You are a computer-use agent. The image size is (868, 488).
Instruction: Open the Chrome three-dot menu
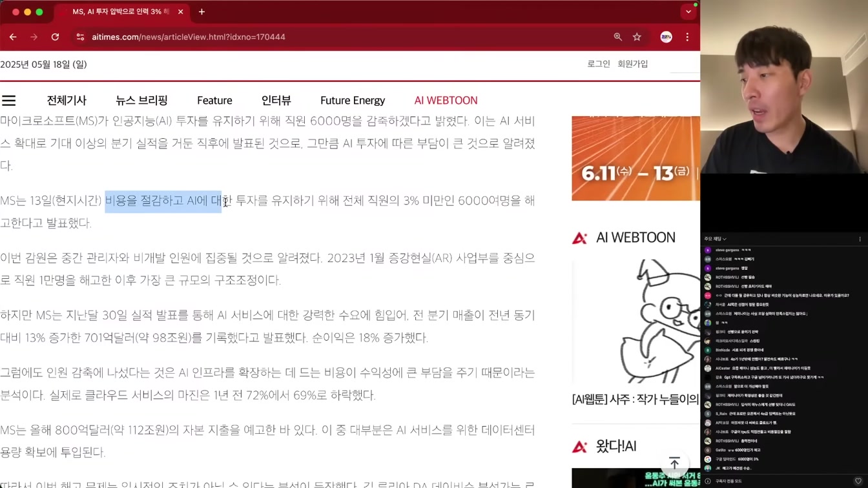[687, 37]
